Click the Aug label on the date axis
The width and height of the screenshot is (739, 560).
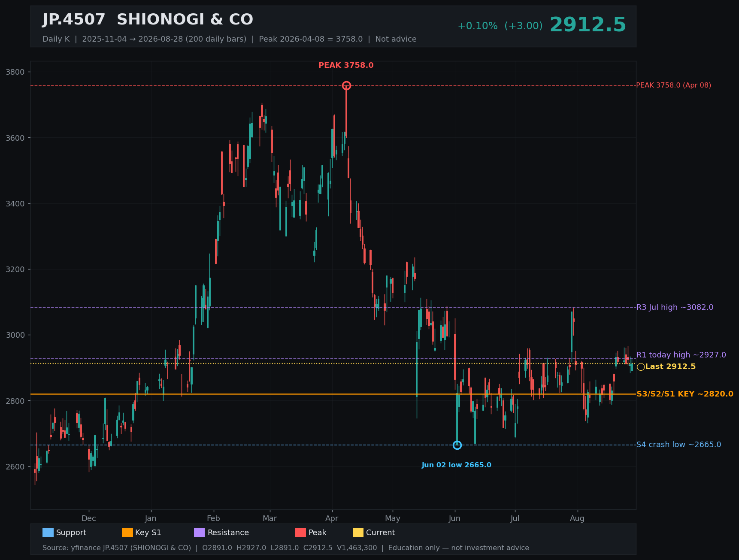tap(577, 518)
